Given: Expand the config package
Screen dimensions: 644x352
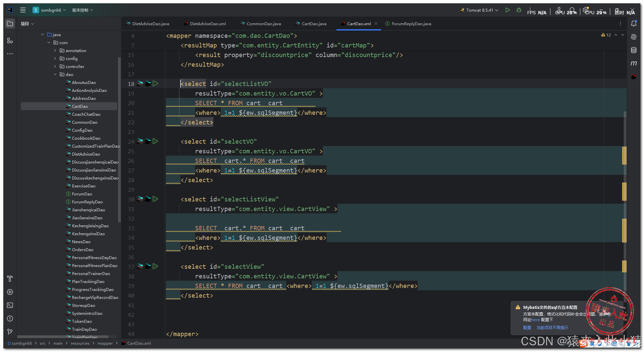Looking at the screenshot, I should point(55,58).
